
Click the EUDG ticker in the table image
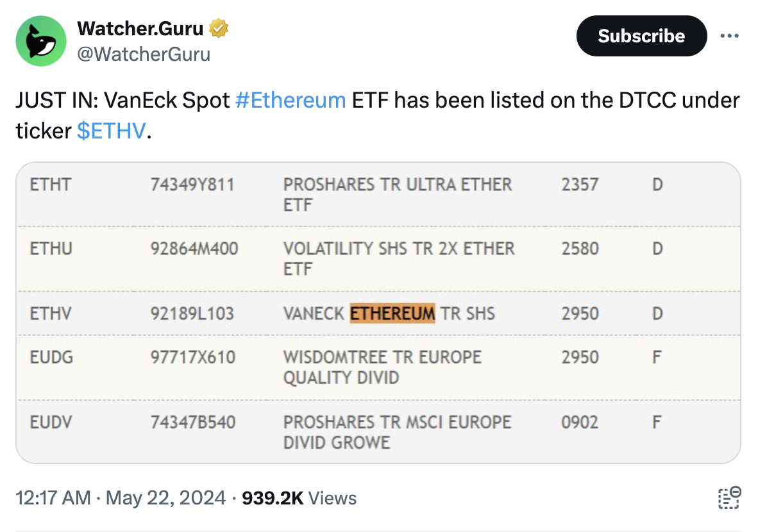51,357
